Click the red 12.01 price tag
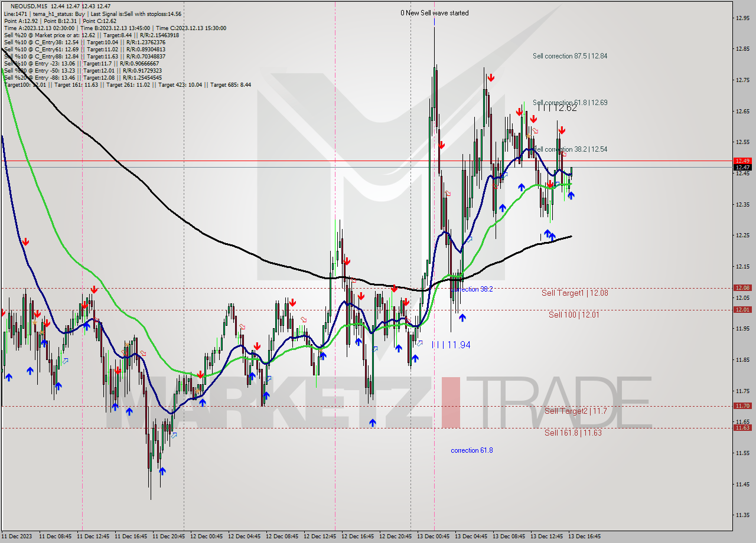This screenshot has height=543, width=756. 742,309
